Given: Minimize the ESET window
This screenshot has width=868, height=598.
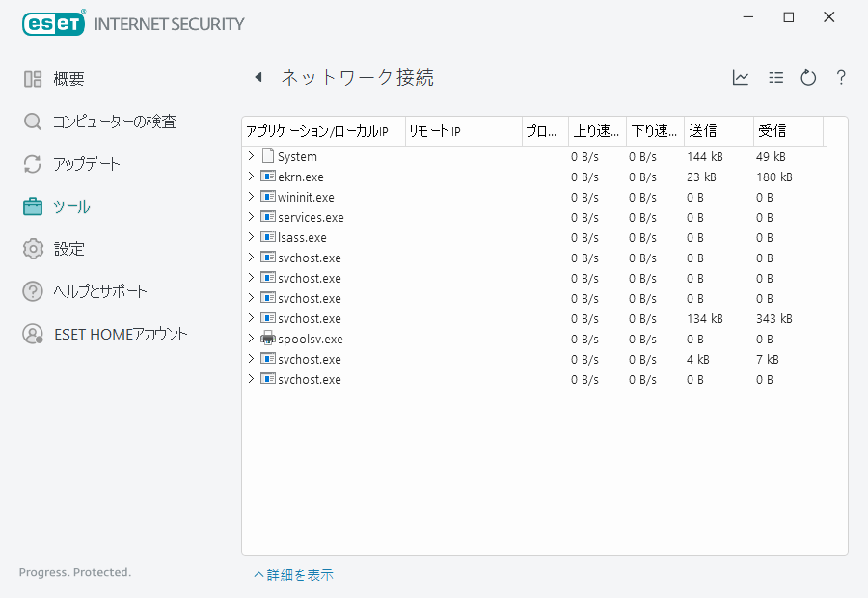Looking at the screenshot, I should point(748,17).
